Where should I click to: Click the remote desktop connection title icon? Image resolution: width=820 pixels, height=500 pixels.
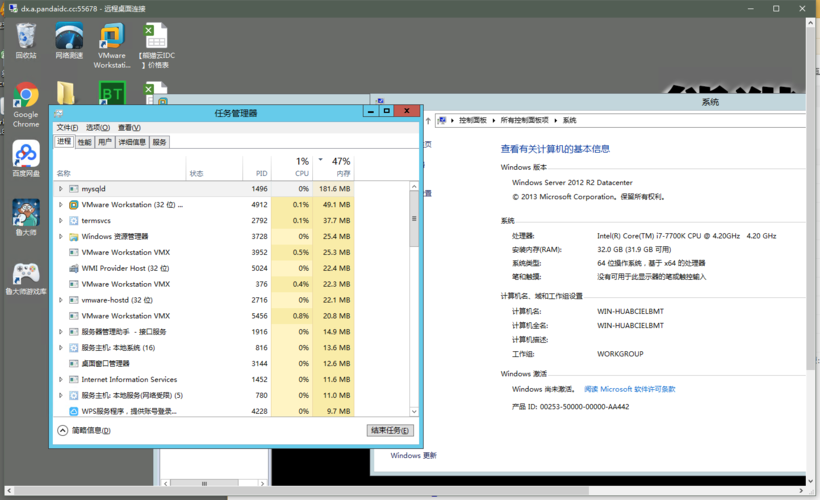point(13,8)
